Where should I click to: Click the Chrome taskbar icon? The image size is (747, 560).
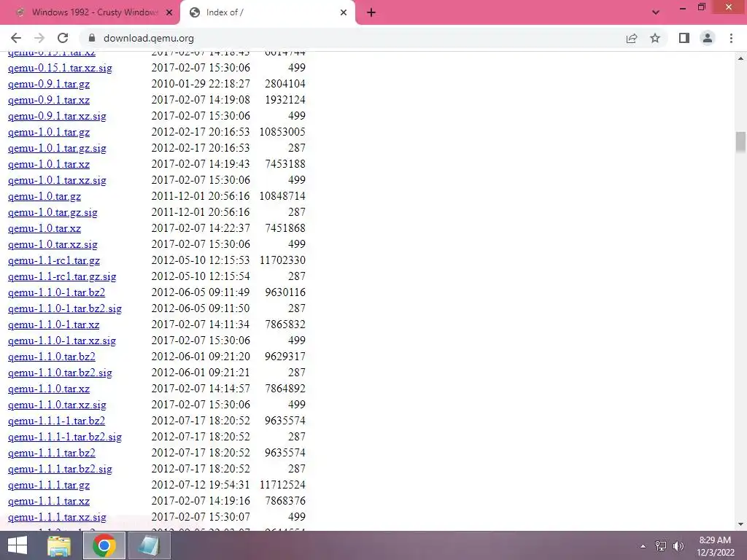tap(104, 545)
